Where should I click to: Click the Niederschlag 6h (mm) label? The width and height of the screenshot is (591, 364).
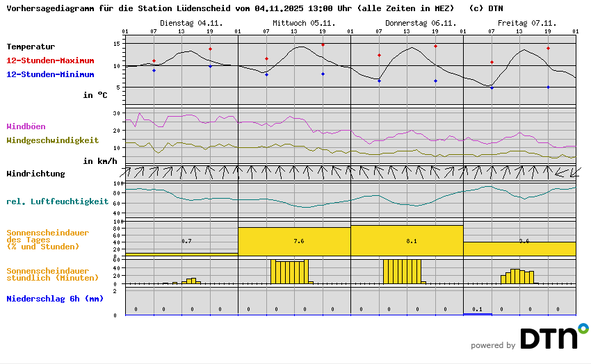55,299
